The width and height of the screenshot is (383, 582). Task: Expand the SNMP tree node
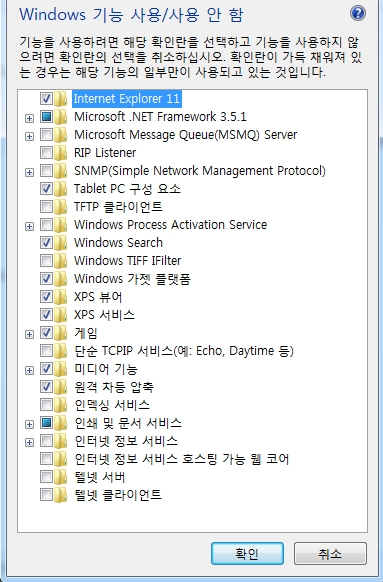tap(29, 173)
